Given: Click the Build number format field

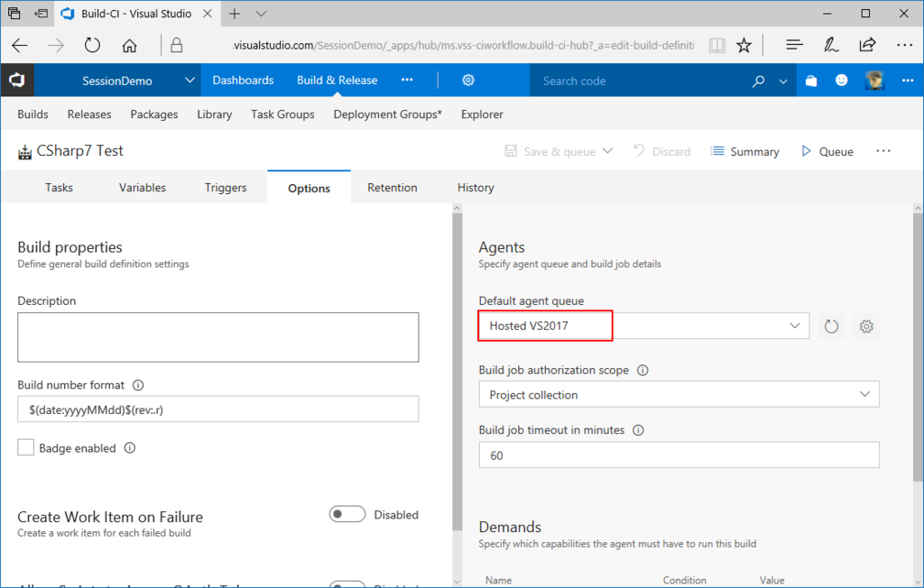Looking at the screenshot, I should click(x=218, y=409).
